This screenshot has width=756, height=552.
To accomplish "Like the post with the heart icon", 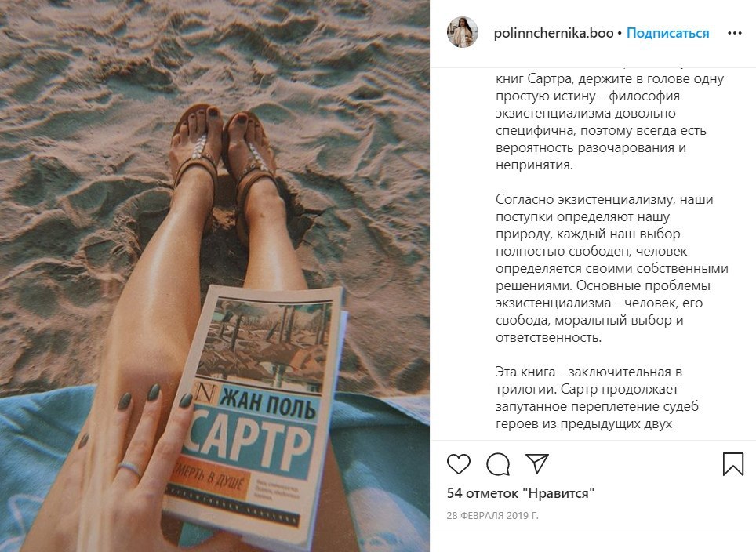I will click(459, 463).
